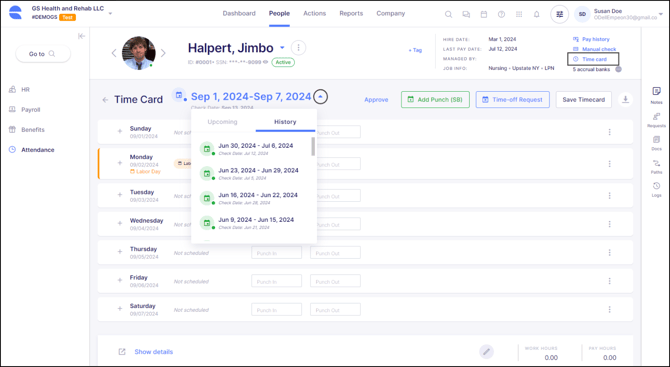This screenshot has width=670, height=367.
Task: Open Monday row options menu
Action: 609,164
